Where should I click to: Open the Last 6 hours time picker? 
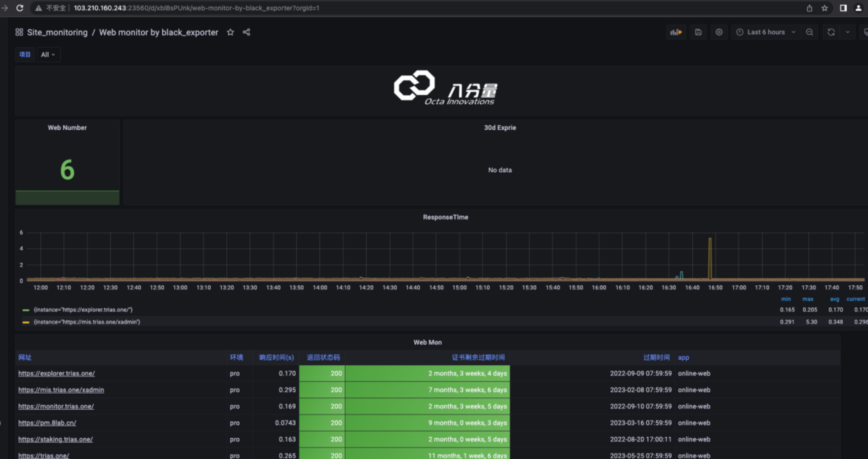tap(766, 32)
